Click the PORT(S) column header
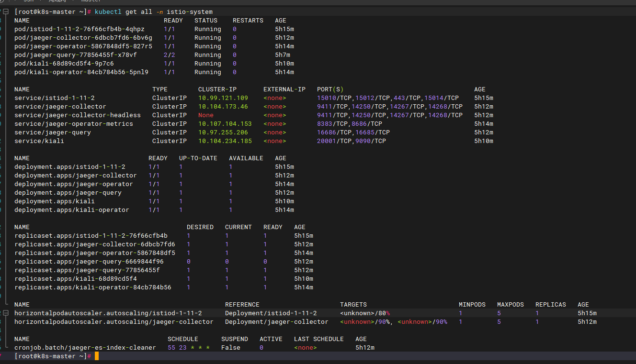The image size is (636, 364). coord(330,89)
